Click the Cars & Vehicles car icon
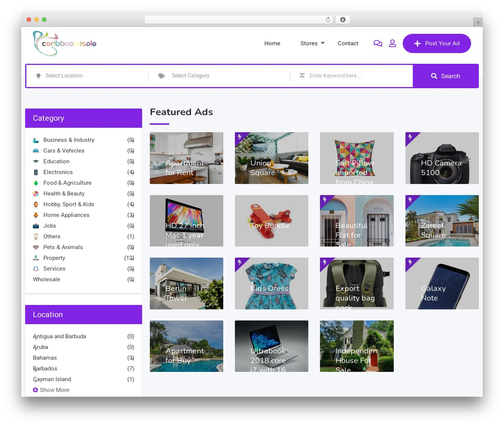 coord(36,150)
